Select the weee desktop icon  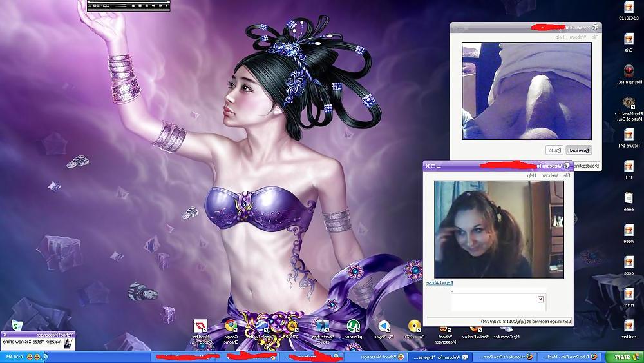pos(629,233)
